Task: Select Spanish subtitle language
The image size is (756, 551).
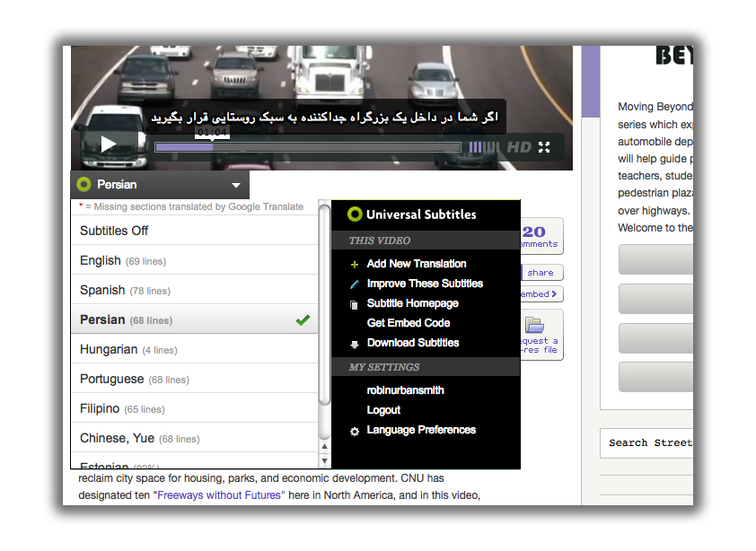Action: pyautogui.click(x=102, y=290)
